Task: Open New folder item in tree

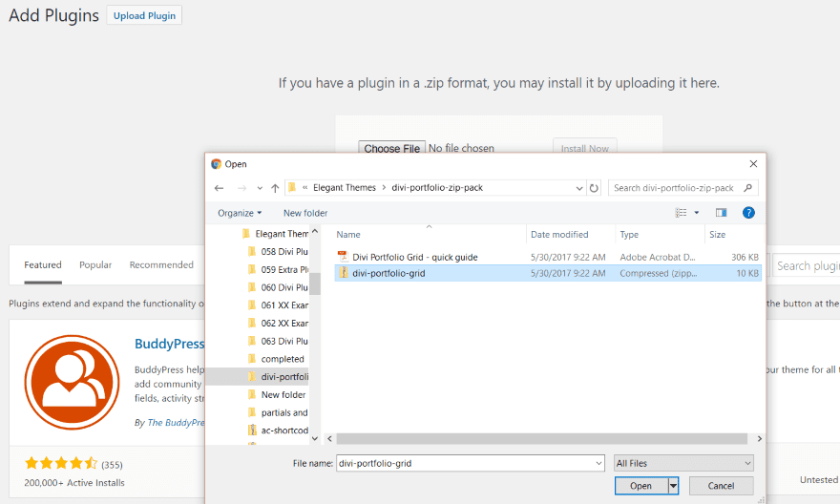Action: point(277,395)
